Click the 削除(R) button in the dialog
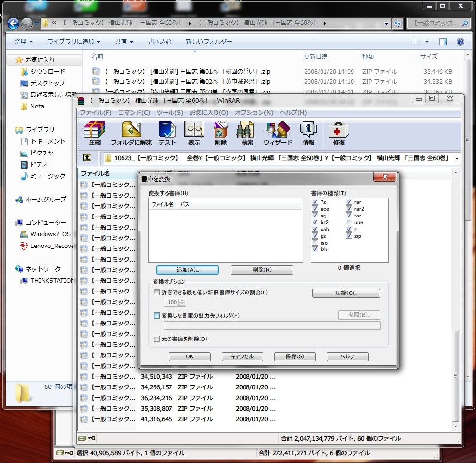Image resolution: width=476 pixels, height=463 pixels. 262,270
